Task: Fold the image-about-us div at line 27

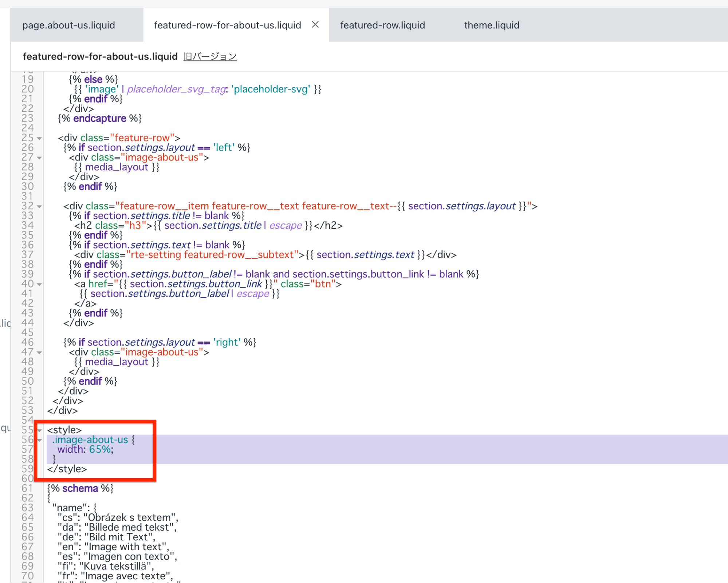Action: [x=39, y=158]
